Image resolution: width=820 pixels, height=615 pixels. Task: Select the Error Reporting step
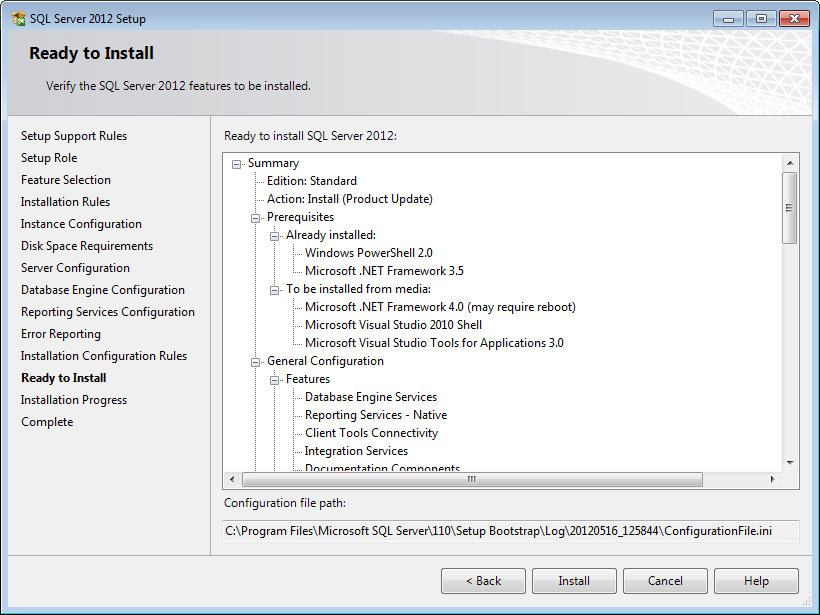click(x=61, y=334)
